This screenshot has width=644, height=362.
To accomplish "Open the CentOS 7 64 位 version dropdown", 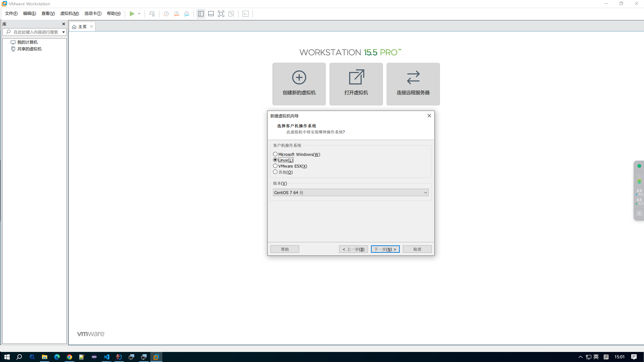I will point(351,193).
